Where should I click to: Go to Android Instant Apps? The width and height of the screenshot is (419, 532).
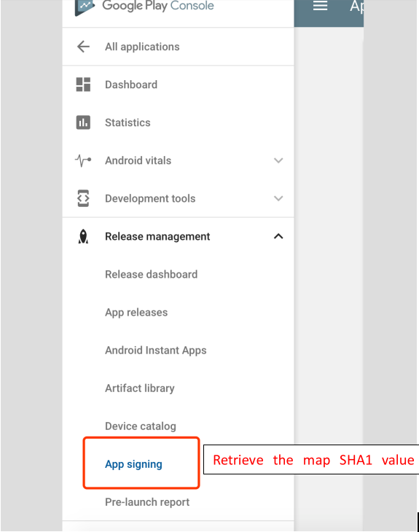tap(156, 350)
